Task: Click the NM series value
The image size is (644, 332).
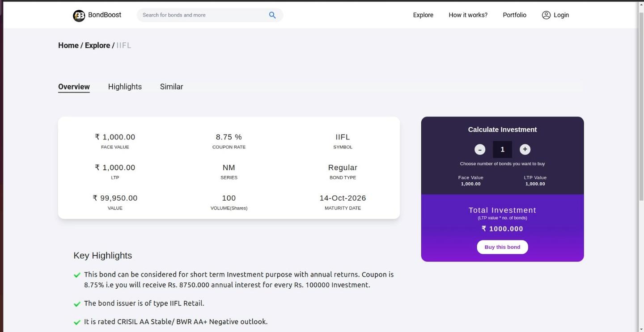Action: 229,168
